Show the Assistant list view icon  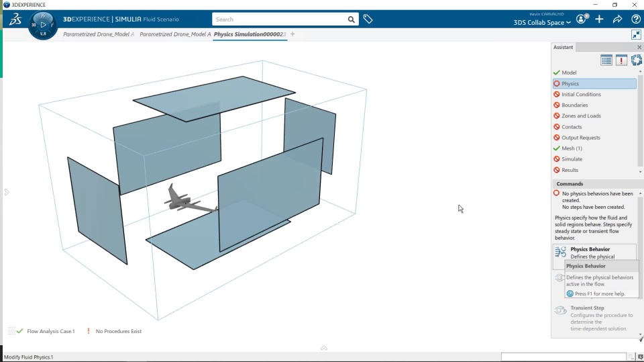coord(606,60)
